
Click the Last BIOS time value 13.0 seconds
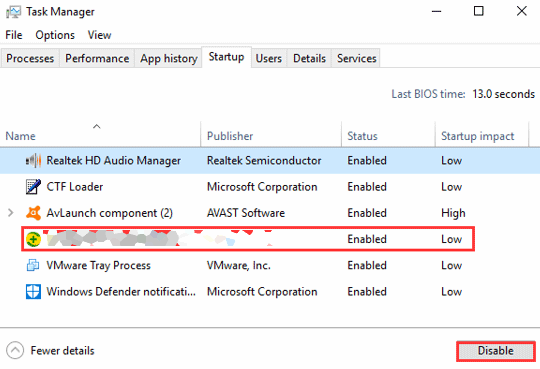tap(503, 94)
